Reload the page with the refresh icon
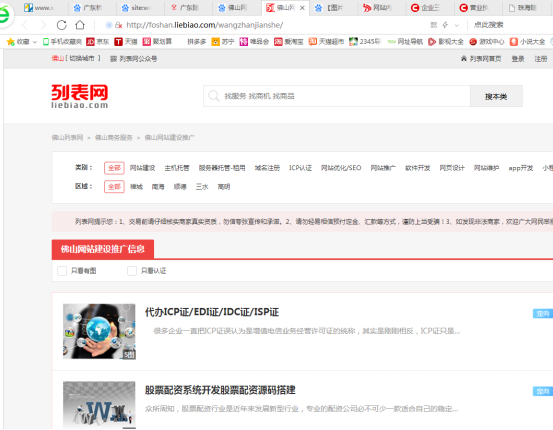The width and height of the screenshot is (553, 430). 62,25
